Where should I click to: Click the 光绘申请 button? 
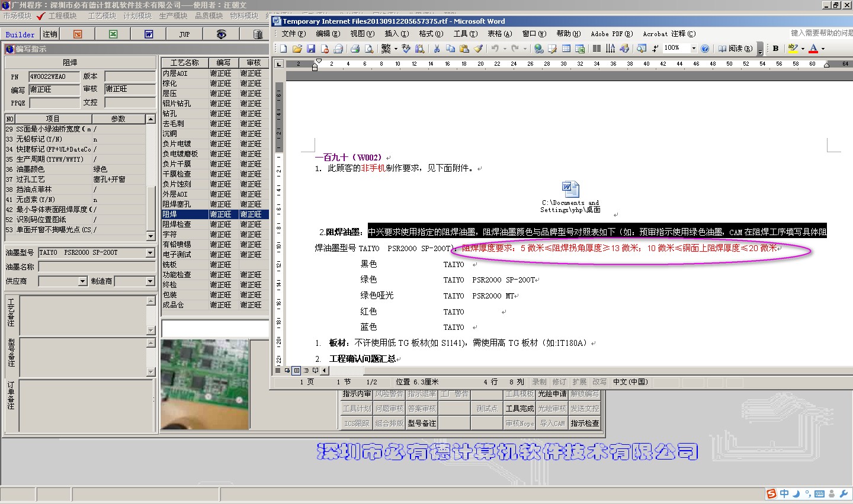tap(552, 393)
